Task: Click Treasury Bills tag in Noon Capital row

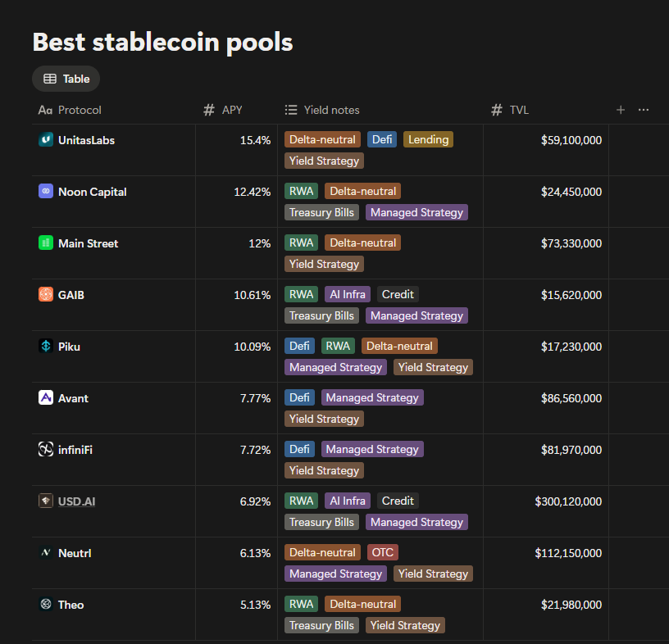Action: pyautogui.click(x=321, y=212)
